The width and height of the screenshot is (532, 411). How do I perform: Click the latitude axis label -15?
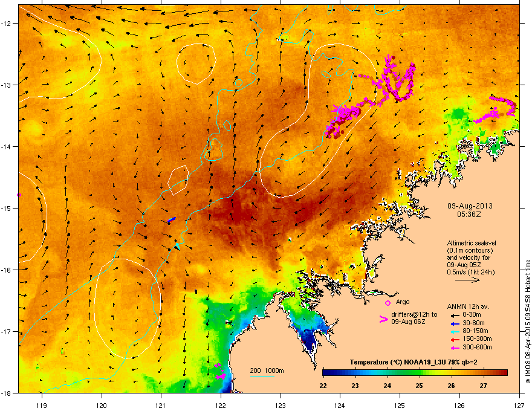tap(7, 208)
